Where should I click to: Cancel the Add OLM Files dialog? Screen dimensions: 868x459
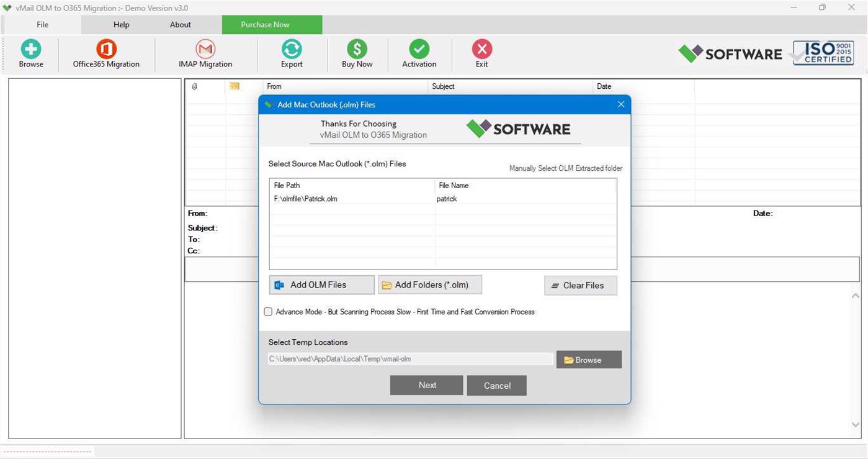click(x=497, y=386)
